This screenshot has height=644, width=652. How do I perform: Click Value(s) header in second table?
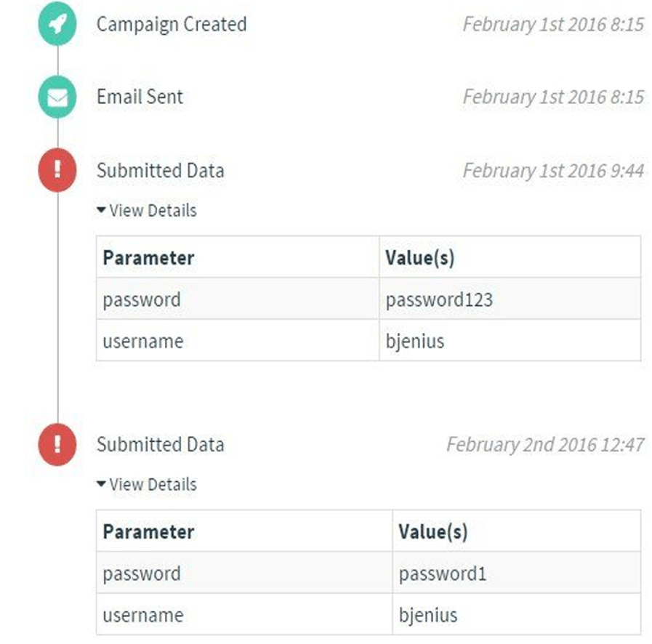(432, 532)
